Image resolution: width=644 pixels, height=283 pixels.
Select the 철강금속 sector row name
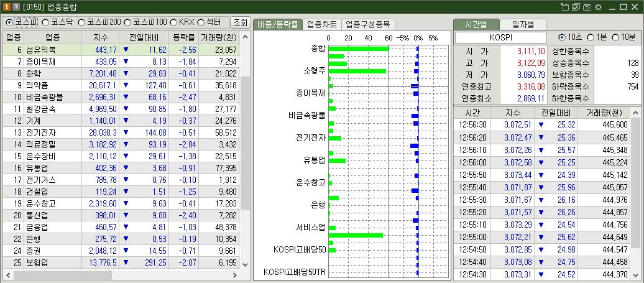[x=39, y=109]
